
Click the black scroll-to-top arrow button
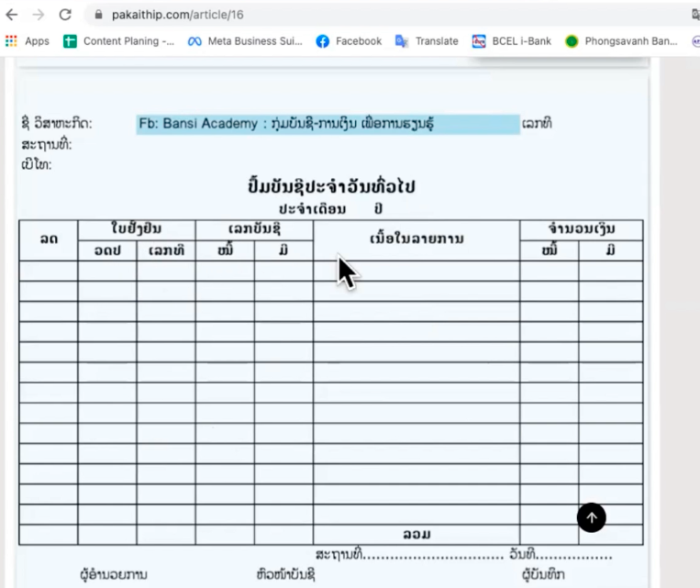click(591, 517)
